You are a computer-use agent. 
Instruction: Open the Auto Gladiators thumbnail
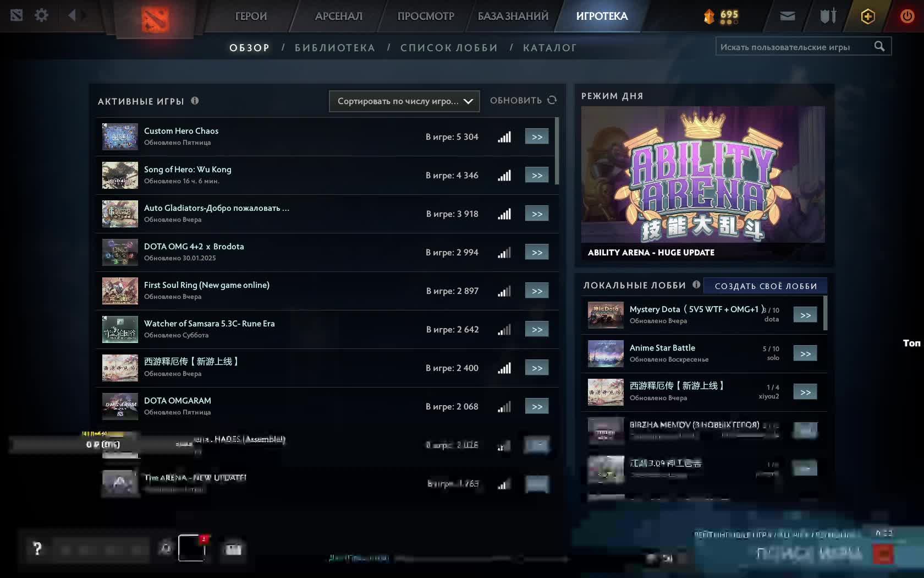point(120,214)
